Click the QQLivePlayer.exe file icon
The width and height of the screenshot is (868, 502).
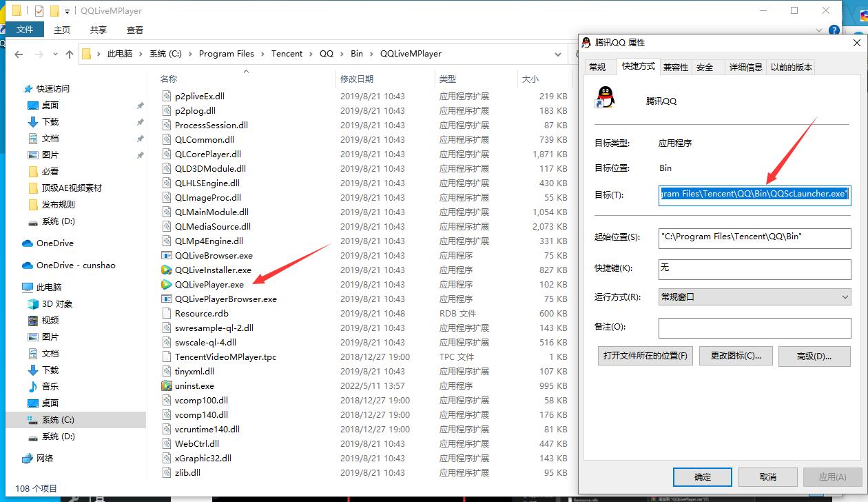coord(166,284)
